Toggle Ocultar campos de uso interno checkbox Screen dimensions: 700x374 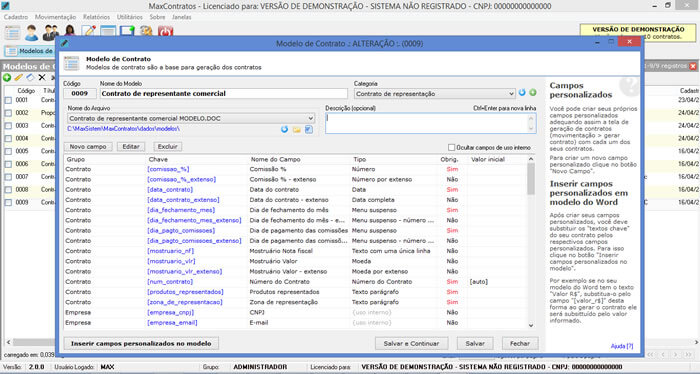(451, 147)
